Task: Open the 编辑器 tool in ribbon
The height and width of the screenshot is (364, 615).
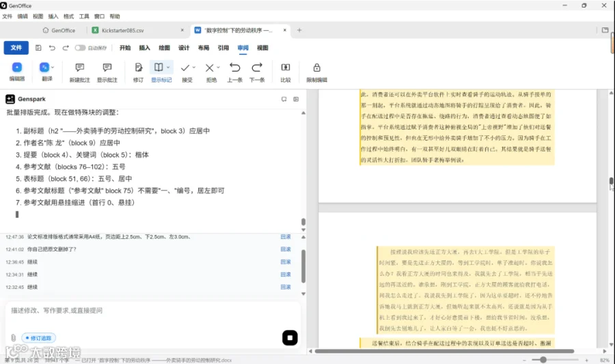Action: [17, 72]
